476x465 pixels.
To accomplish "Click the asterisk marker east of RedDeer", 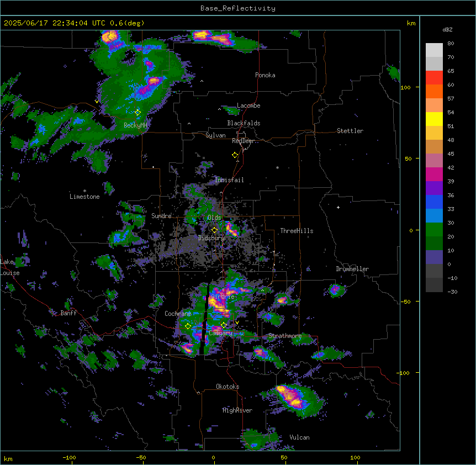I will pyautogui.click(x=277, y=167).
